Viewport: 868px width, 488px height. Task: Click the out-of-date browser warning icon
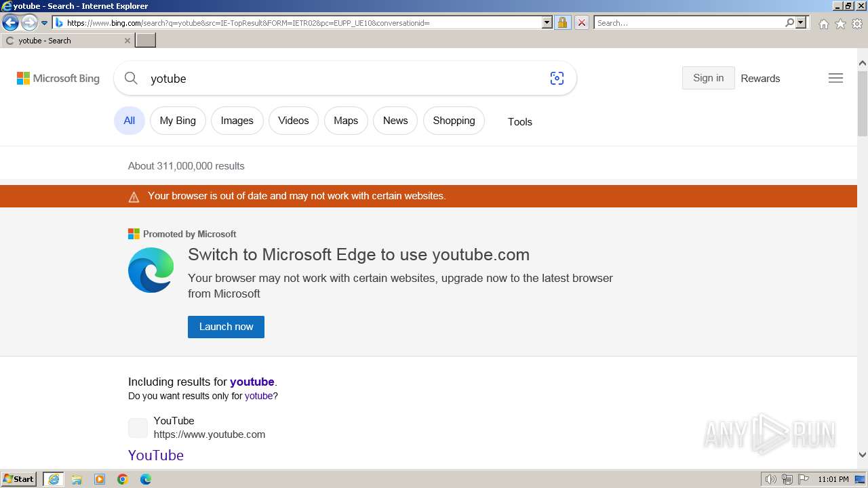click(134, 197)
